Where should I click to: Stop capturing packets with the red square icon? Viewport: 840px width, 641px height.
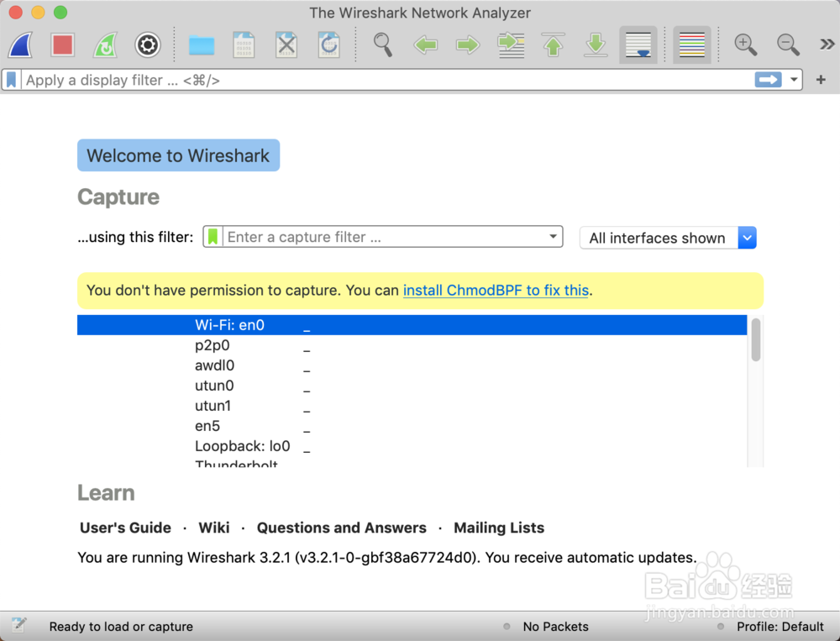pyautogui.click(x=63, y=45)
